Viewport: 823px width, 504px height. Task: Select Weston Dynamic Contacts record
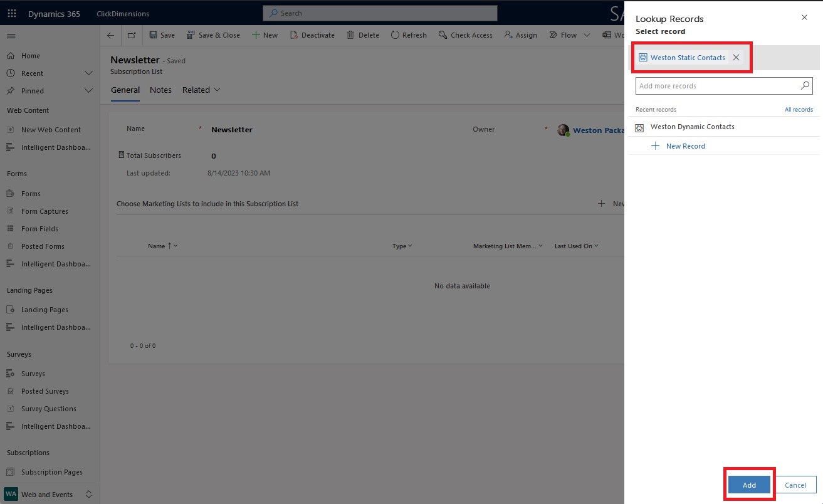click(x=724, y=127)
